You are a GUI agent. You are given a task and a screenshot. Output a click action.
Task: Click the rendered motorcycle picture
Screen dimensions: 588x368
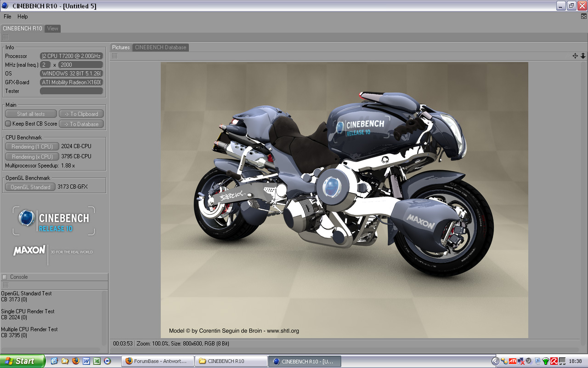pos(345,200)
